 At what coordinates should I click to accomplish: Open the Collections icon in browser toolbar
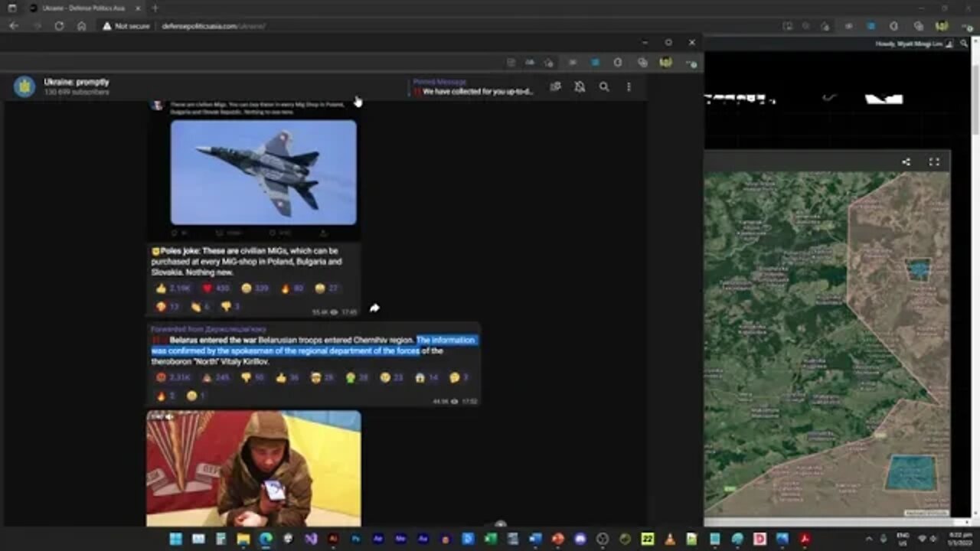click(x=918, y=26)
